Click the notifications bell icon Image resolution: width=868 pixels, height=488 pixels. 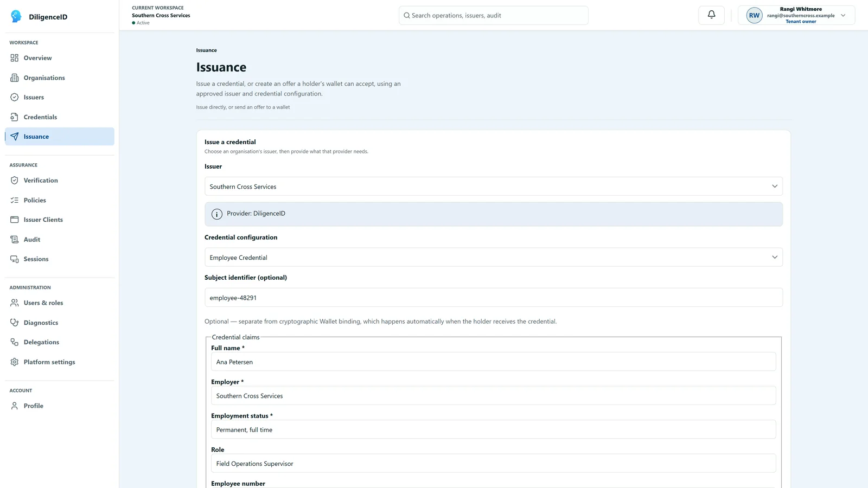[x=711, y=15]
